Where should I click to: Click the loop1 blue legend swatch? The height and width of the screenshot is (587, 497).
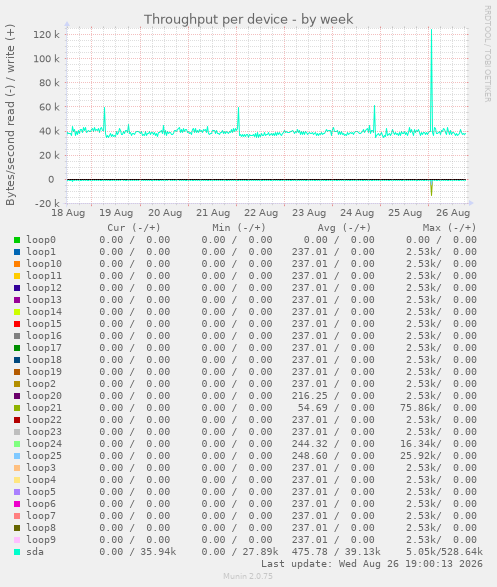pos(17,252)
